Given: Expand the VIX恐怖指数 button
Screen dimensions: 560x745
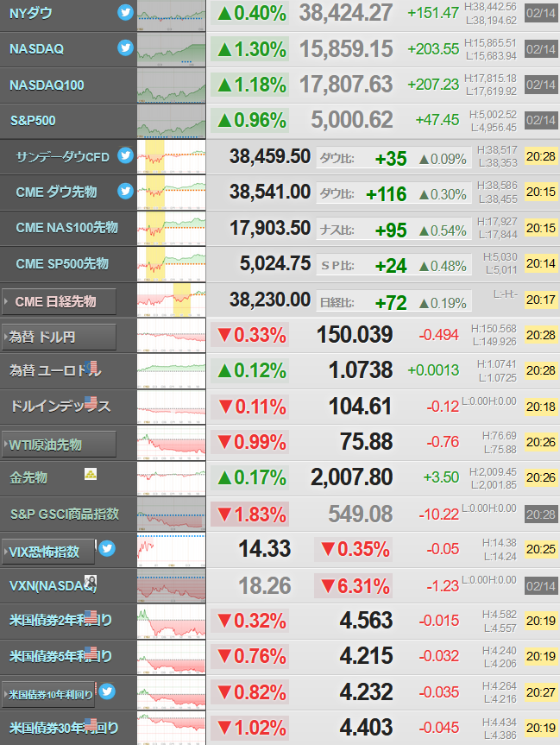Looking at the screenshot, I should coord(48,552).
